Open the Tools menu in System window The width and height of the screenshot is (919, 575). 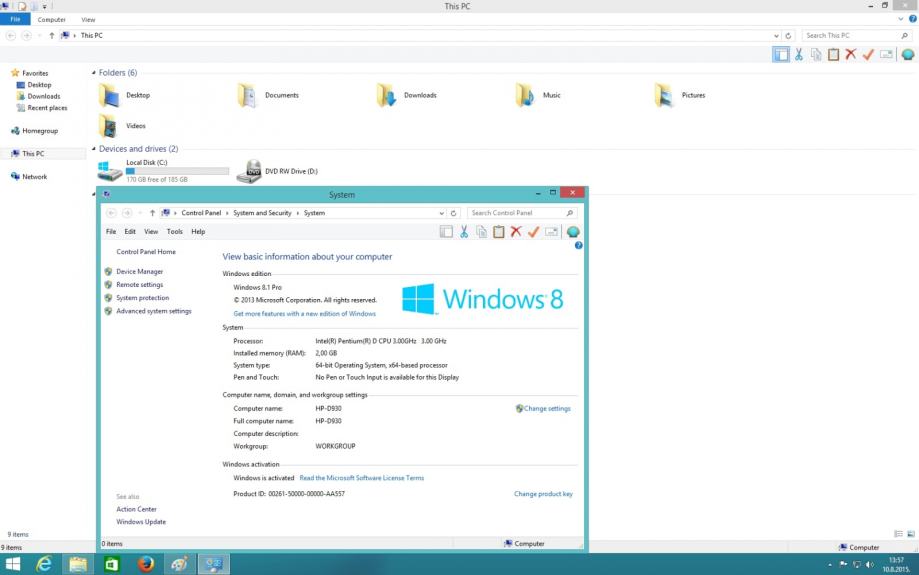[x=175, y=232]
